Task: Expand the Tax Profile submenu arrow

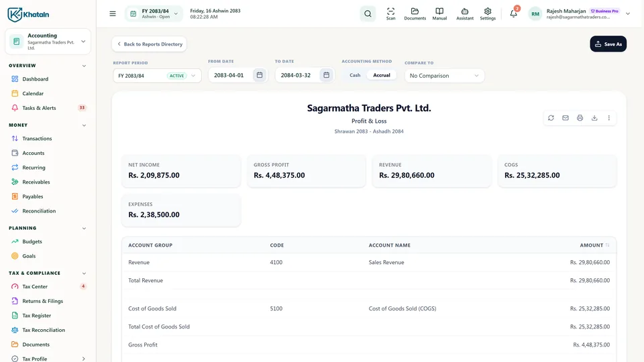Action: click(83, 359)
